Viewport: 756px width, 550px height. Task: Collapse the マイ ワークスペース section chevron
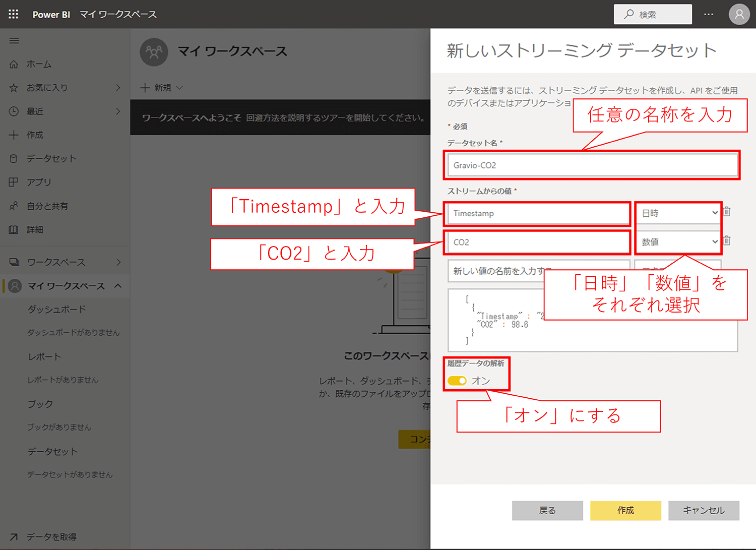tap(118, 286)
